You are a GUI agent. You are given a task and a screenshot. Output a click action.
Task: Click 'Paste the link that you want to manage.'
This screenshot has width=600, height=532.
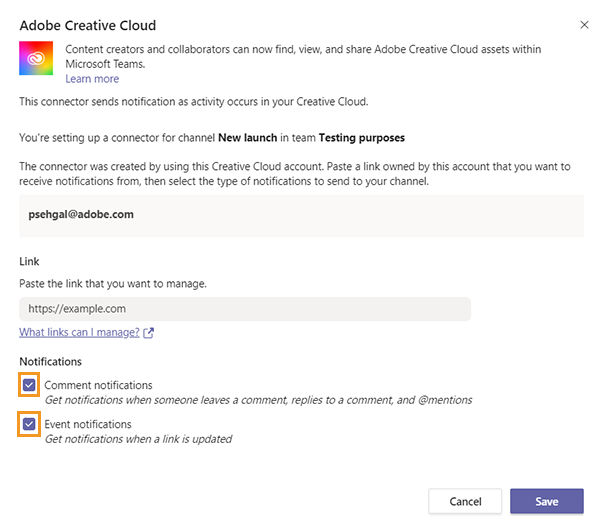pos(113,284)
